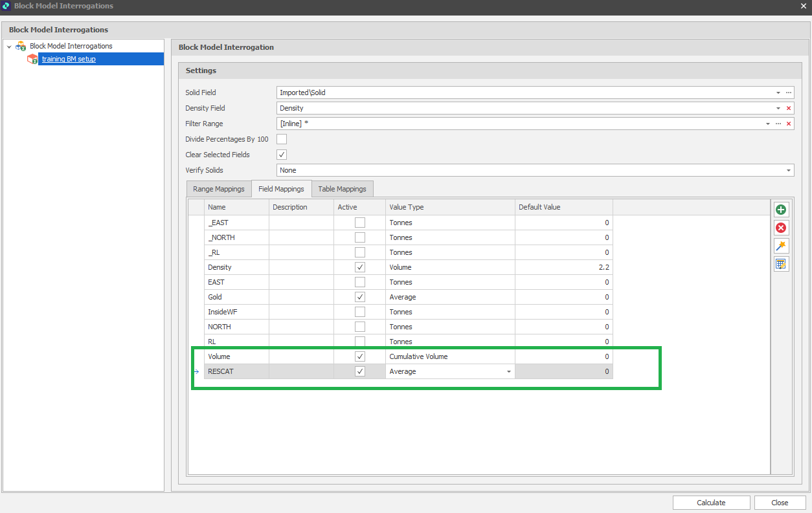Click the green add field mapping icon
The height and width of the screenshot is (513, 812).
[781, 210]
